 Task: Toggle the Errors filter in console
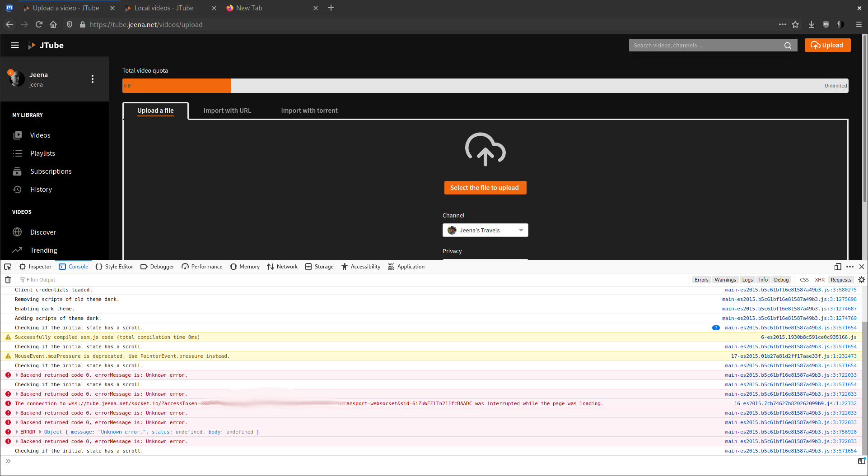coord(701,279)
